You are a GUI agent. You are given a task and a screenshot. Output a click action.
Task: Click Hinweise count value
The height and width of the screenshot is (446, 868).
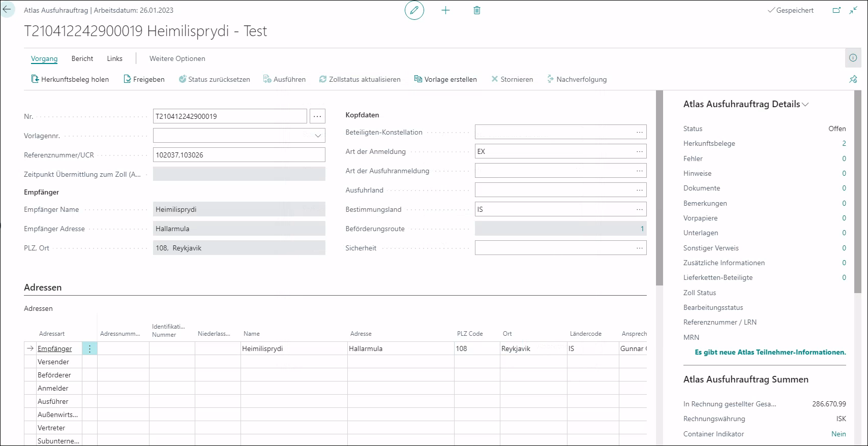point(844,173)
